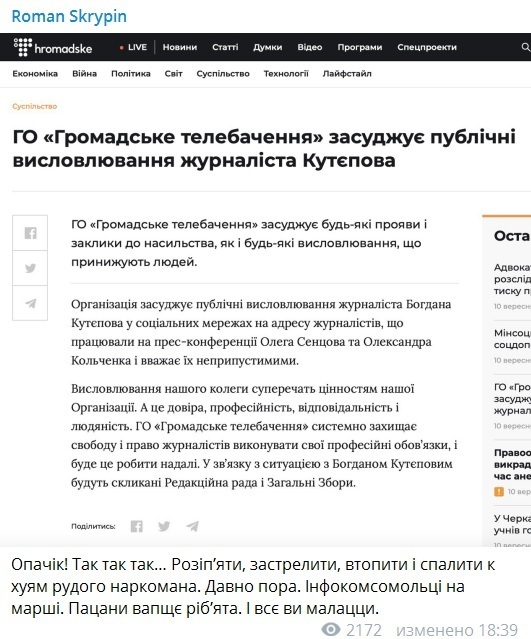The image size is (531, 639).
Task: Click lead paragraph ending принижують людей
Action: pos(249,243)
